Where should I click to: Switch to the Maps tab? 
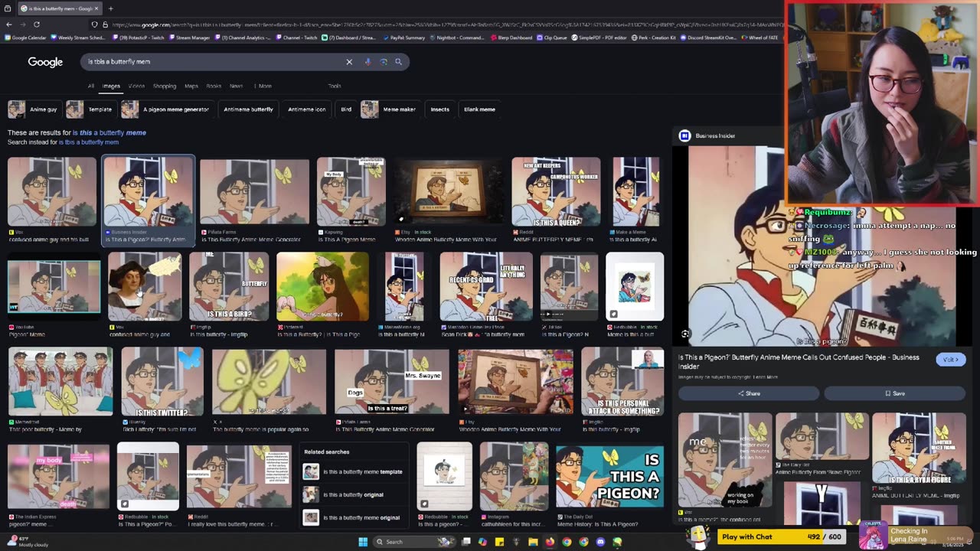(191, 86)
